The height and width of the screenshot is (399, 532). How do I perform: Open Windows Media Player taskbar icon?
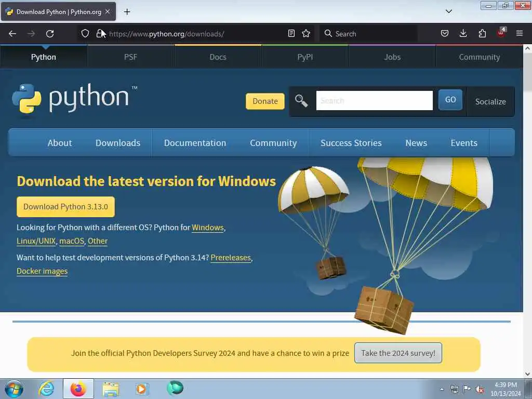141,389
